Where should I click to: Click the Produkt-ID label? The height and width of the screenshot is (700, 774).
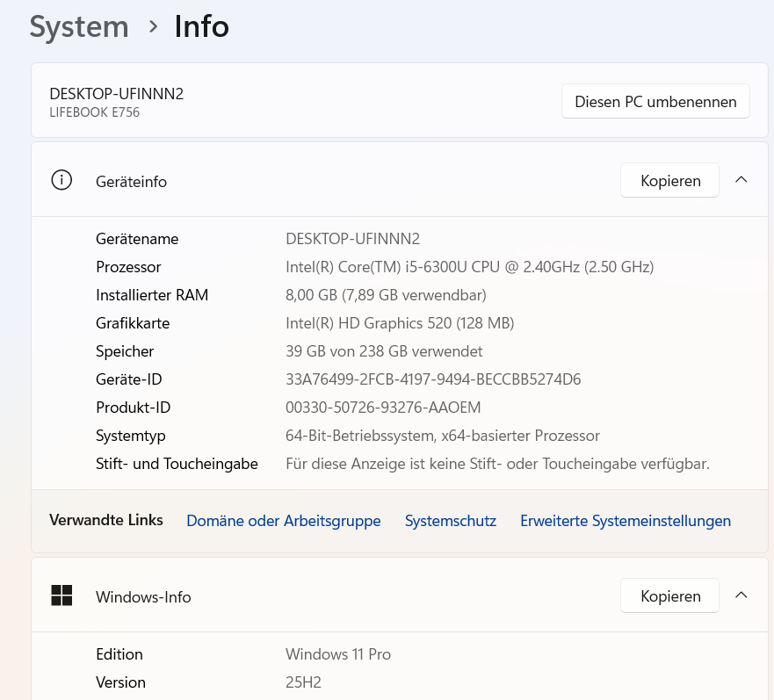134,408
